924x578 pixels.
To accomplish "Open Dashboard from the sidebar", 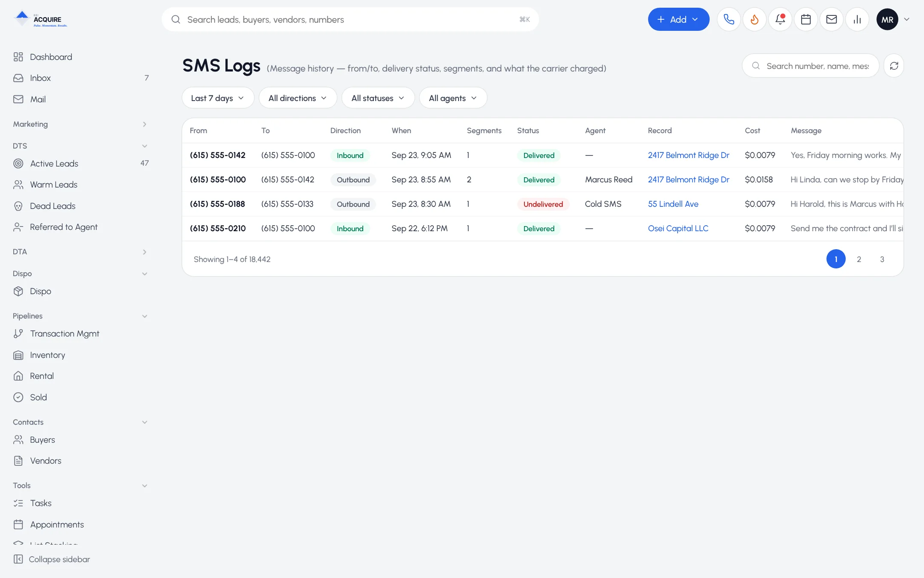I will pyautogui.click(x=80, y=57).
